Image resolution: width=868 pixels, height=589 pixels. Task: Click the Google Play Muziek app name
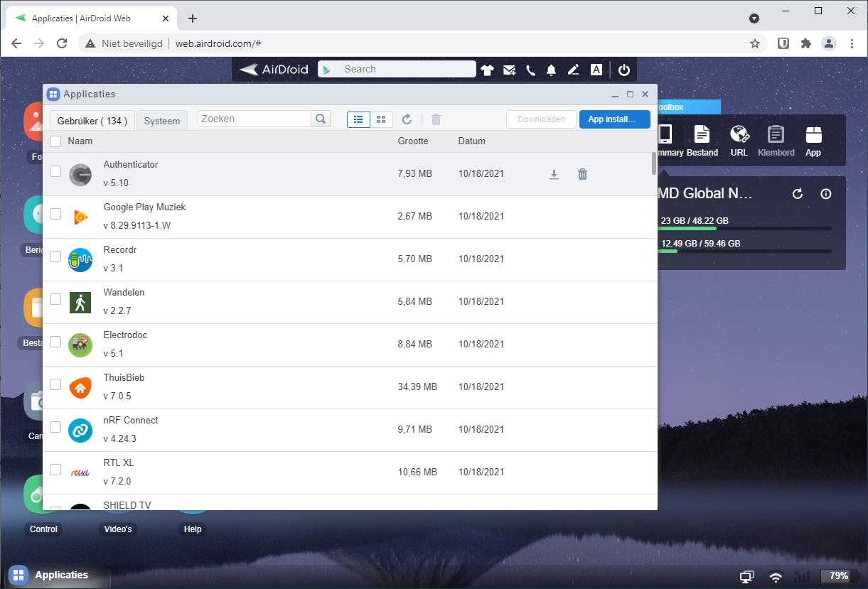pyautogui.click(x=144, y=207)
